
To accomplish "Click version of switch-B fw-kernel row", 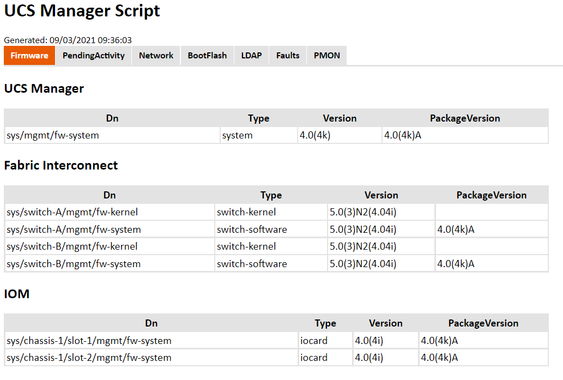I will pyautogui.click(x=381, y=247).
